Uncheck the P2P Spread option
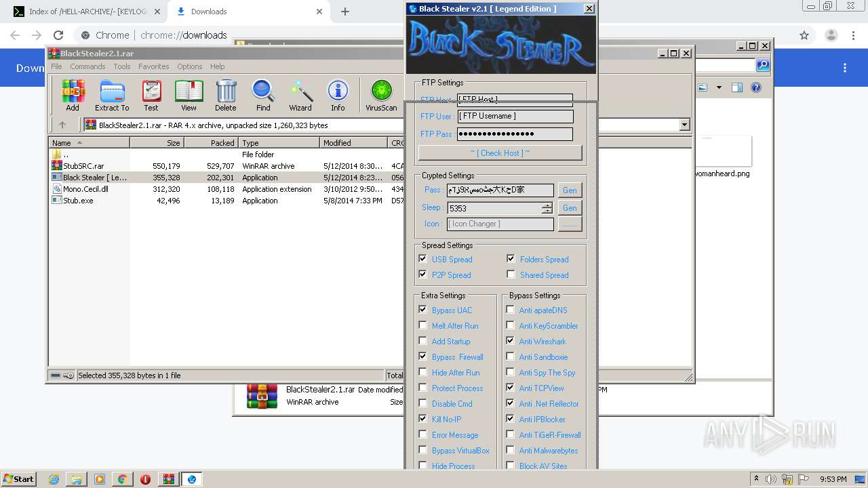Screen dimensions: 868x488 [x=422, y=274]
